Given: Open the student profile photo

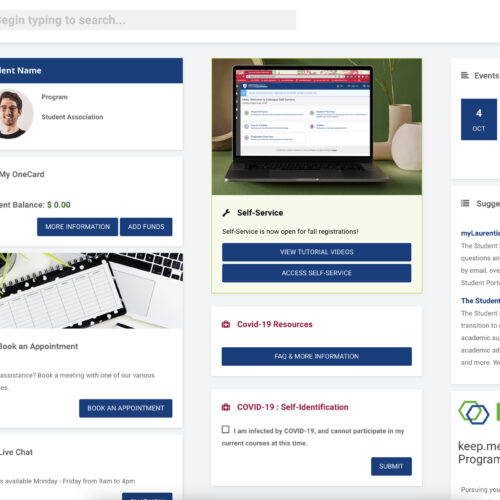Looking at the screenshot, I should click(16, 114).
